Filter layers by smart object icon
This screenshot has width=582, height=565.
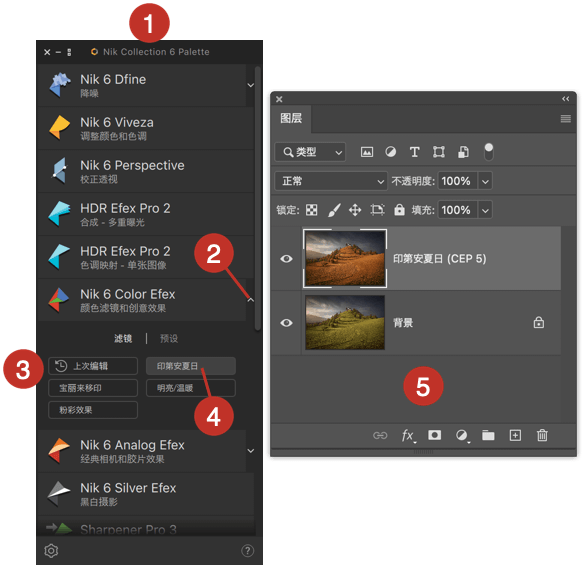[463, 152]
